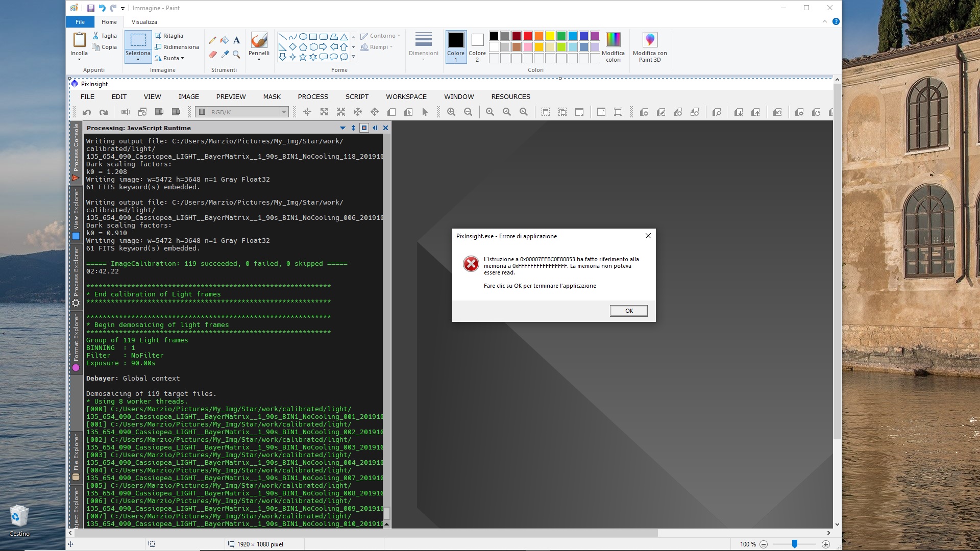Switch to the Visualizza tab

pyautogui.click(x=144, y=22)
